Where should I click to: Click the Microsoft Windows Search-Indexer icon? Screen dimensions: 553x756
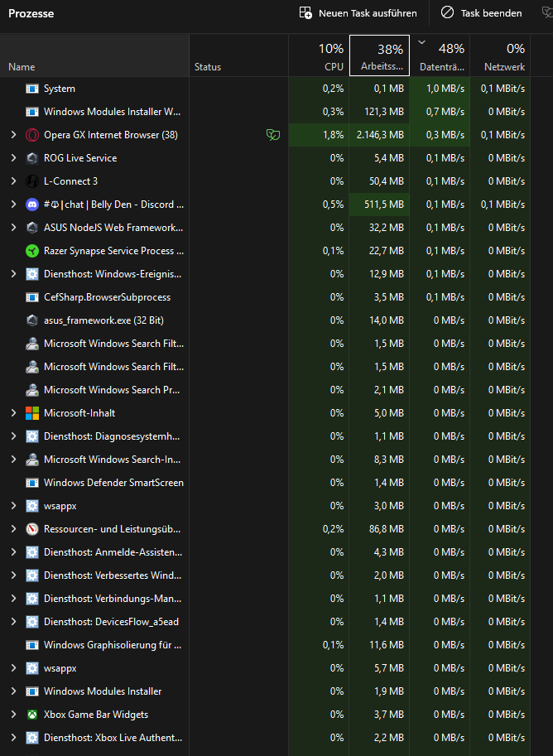pos(31,460)
